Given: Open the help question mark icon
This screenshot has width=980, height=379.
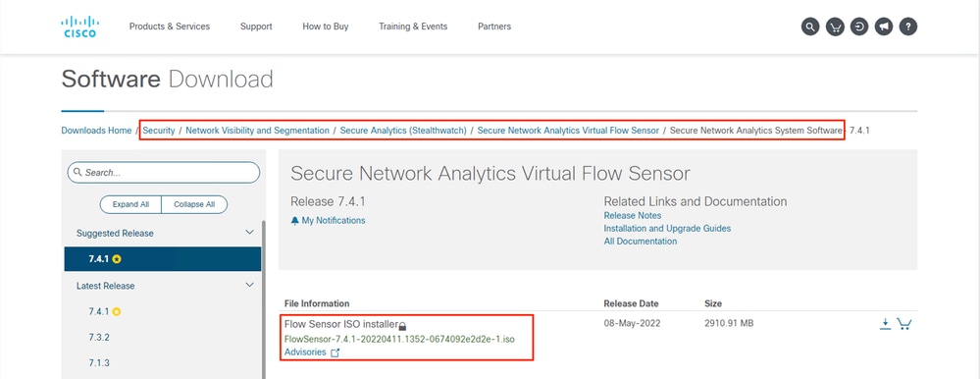Looking at the screenshot, I should (x=908, y=27).
